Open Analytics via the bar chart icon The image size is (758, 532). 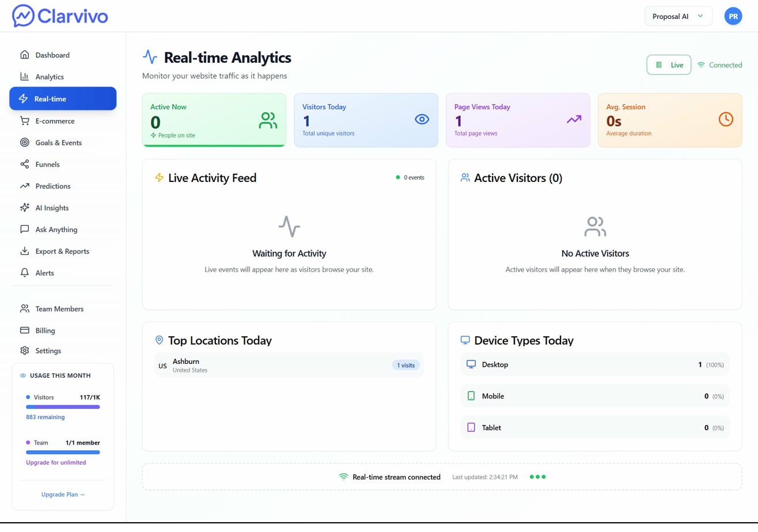tap(24, 77)
